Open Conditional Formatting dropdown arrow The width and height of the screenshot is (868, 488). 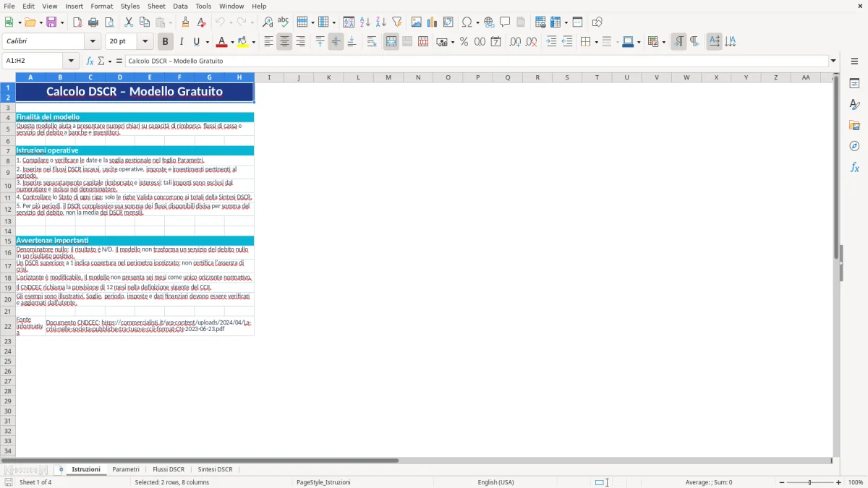point(663,42)
